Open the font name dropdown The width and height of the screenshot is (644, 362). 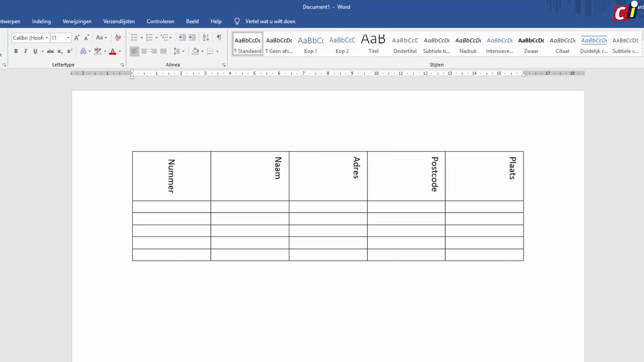[x=47, y=38]
